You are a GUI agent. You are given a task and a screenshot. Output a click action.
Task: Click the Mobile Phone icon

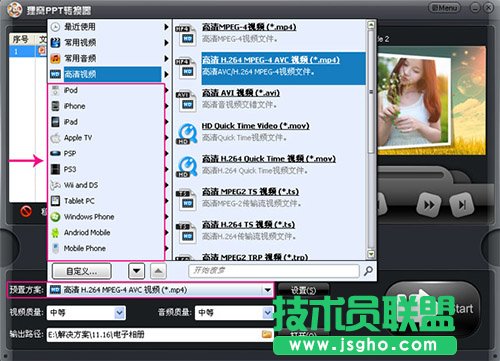tap(55, 248)
